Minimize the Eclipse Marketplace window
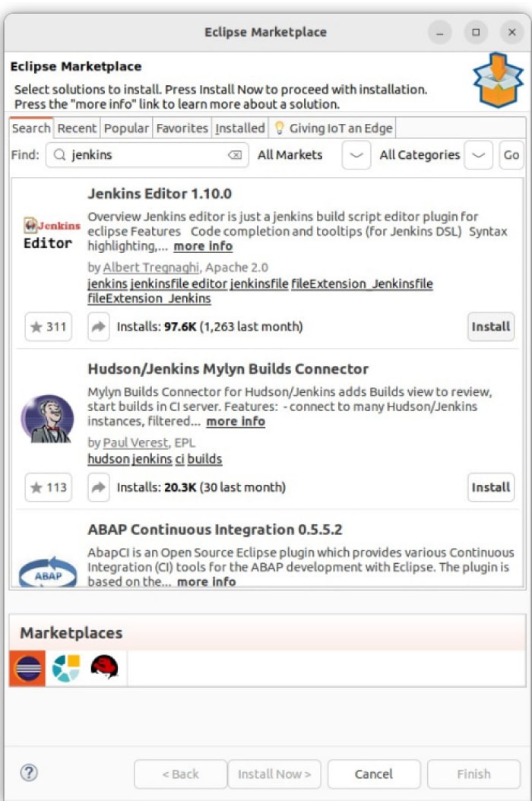Image resolution: width=532 pixels, height=801 pixels. (440, 32)
